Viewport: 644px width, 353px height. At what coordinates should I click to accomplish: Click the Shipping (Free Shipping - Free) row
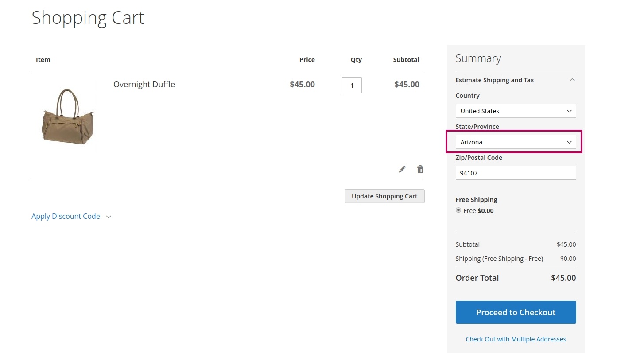coord(499,259)
